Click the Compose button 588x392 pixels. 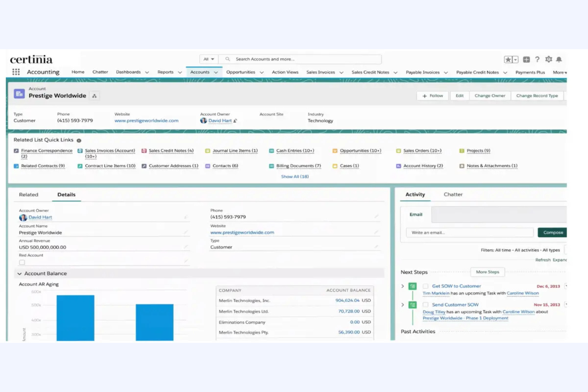coord(553,232)
